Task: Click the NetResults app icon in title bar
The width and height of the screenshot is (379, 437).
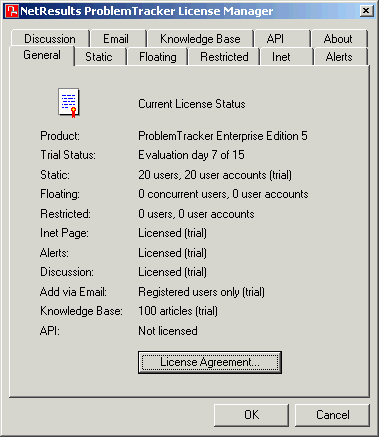Action: pos(13,11)
